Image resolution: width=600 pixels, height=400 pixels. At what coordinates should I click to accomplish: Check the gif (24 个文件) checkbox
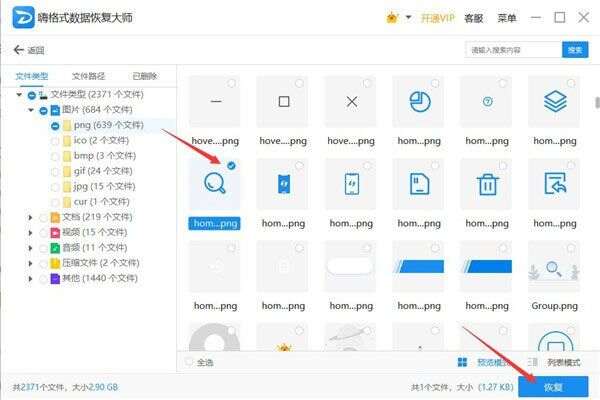54,171
